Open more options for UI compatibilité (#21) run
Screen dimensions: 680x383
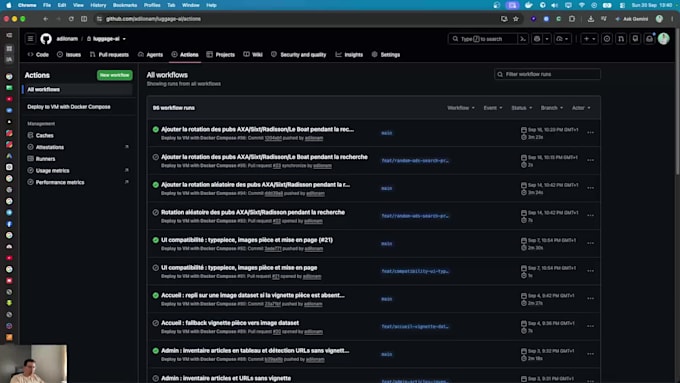coord(590,243)
